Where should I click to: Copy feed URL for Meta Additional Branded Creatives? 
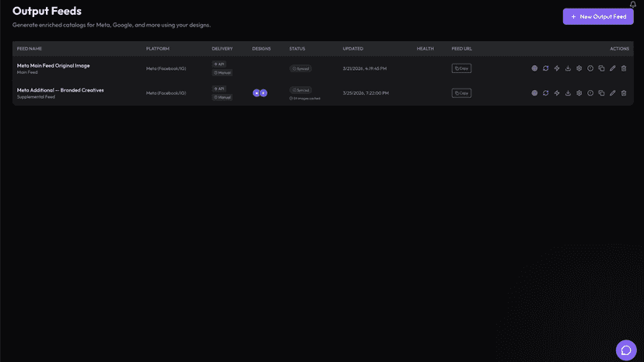(x=461, y=93)
